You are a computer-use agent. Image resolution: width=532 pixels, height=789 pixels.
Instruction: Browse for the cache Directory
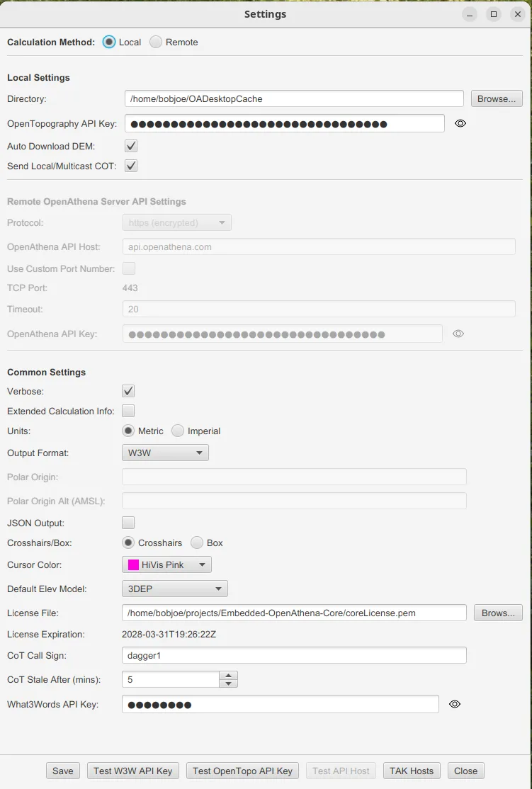497,98
